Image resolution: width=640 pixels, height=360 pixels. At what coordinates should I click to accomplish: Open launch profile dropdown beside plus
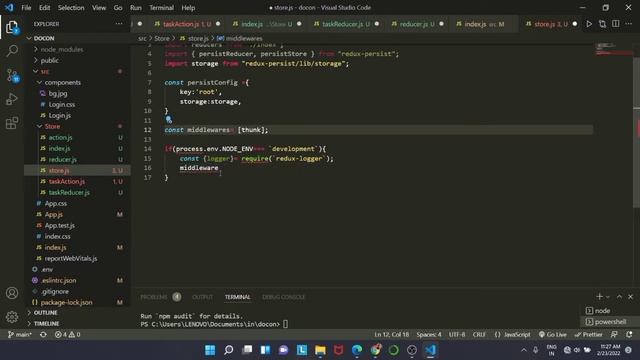(608, 297)
